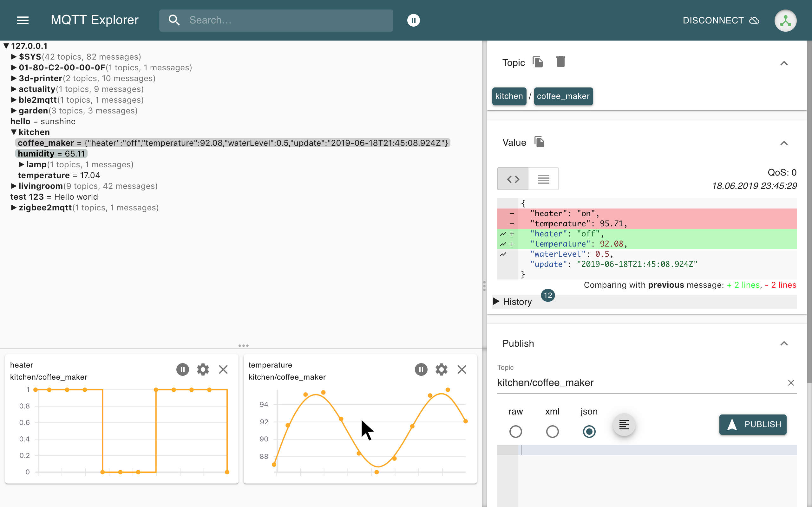This screenshot has width=812, height=507.
Task: Open the sidebar hamburger menu
Action: [x=23, y=20]
